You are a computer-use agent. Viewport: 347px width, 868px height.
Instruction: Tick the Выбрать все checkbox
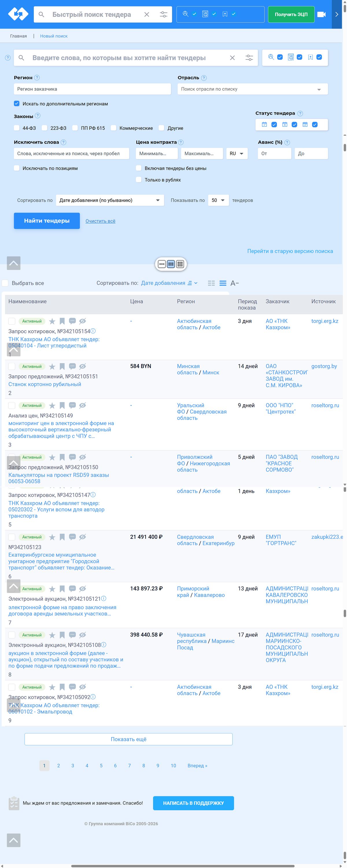[5, 283]
